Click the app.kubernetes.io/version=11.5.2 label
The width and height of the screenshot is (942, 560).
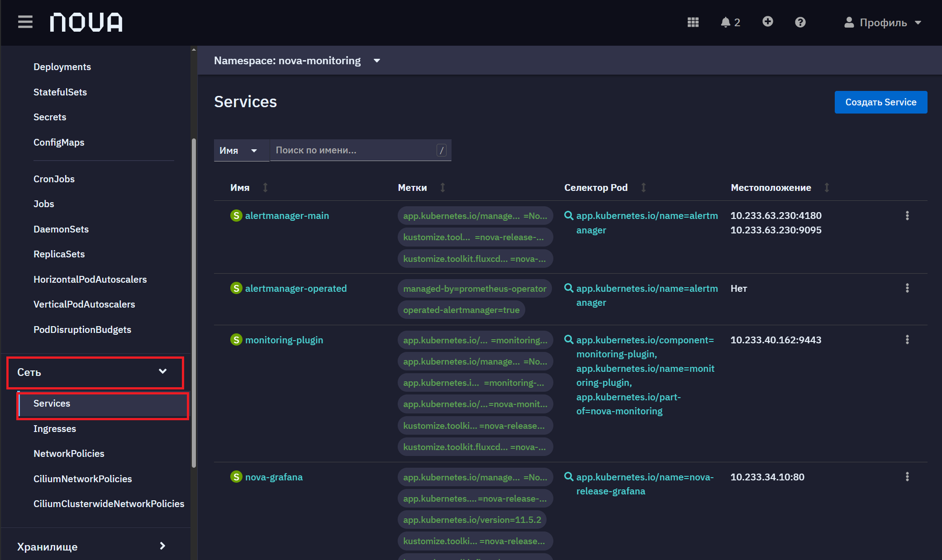pos(472,520)
